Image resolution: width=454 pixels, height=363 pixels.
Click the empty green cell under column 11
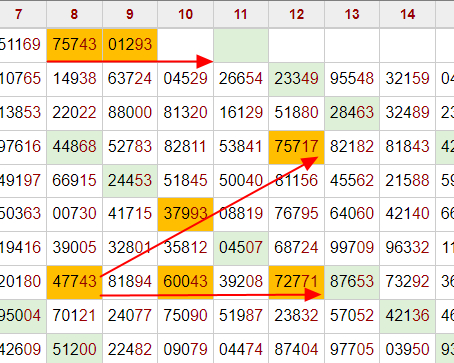pos(241,45)
